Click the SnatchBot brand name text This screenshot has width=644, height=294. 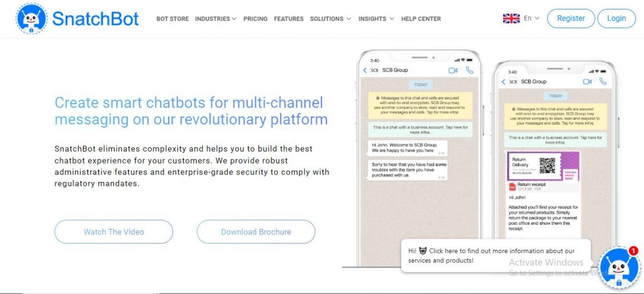(x=96, y=18)
